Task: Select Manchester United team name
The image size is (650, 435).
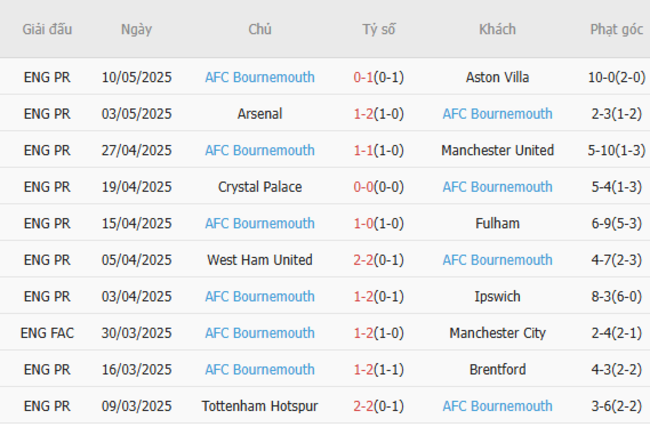Action: pos(497,150)
